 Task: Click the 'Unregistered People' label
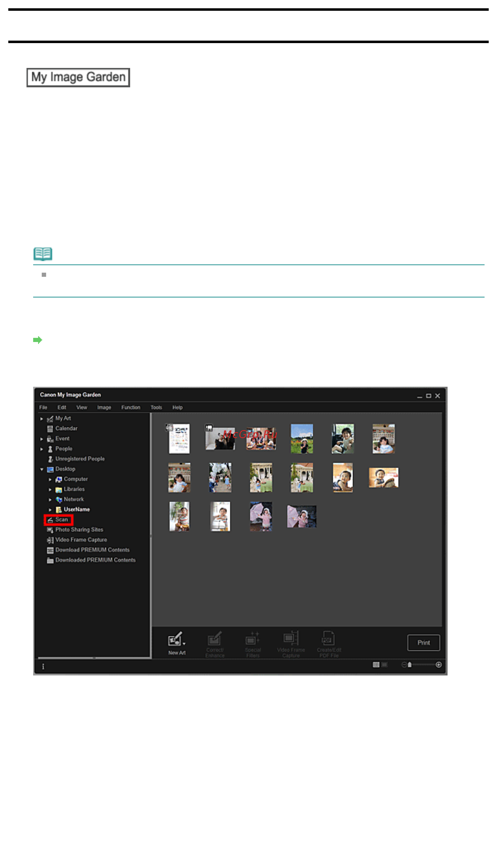pos(80,459)
